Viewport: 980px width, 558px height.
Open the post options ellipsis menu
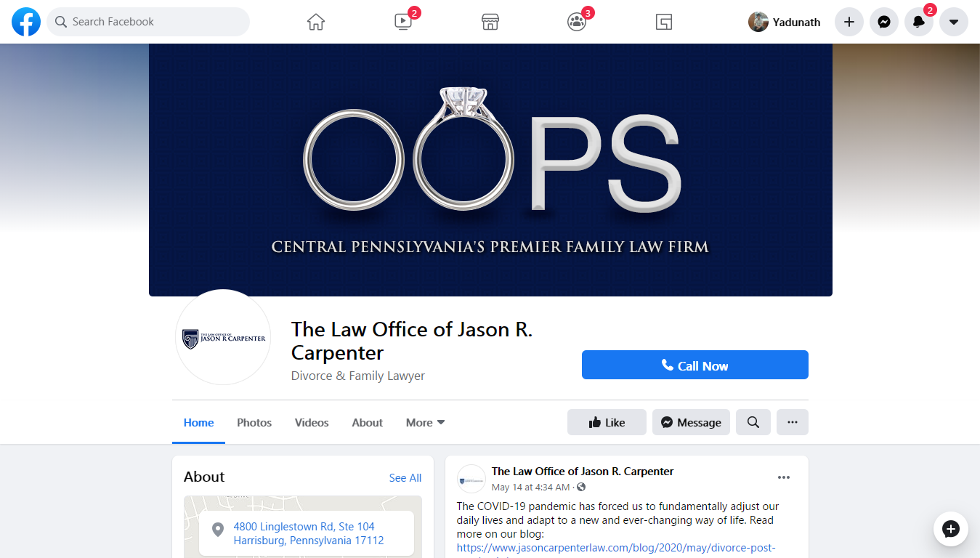point(784,477)
